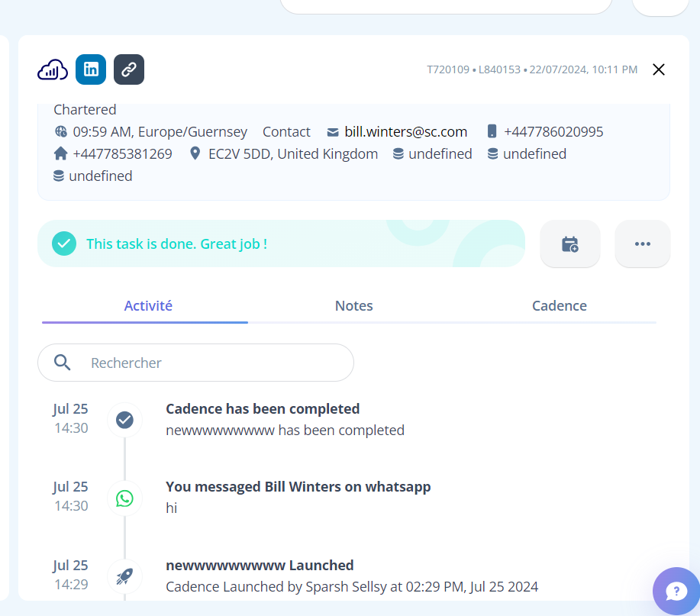Click 'This task is done. Great job !' banner

(x=281, y=243)
